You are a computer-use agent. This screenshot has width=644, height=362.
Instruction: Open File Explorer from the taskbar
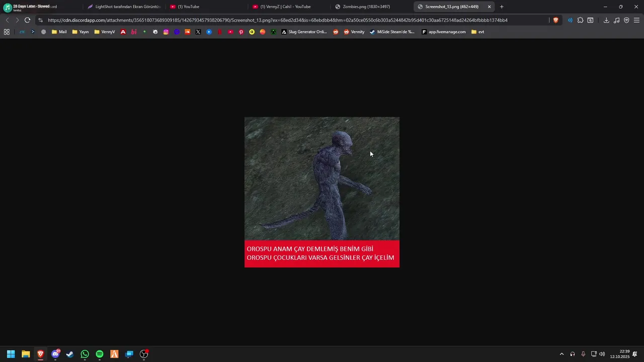pyautogui.click(x=26, y=354)
